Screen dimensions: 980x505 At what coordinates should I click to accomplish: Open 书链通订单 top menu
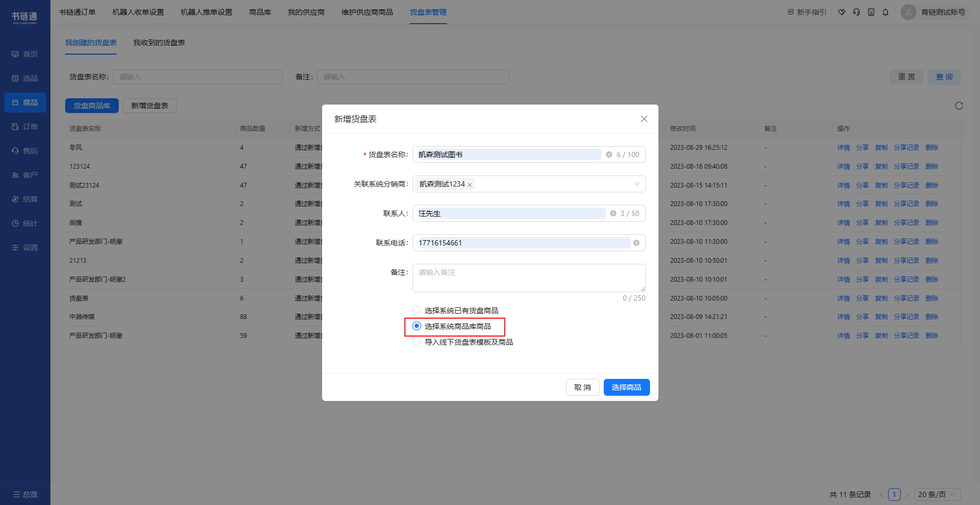pos(77,12)
